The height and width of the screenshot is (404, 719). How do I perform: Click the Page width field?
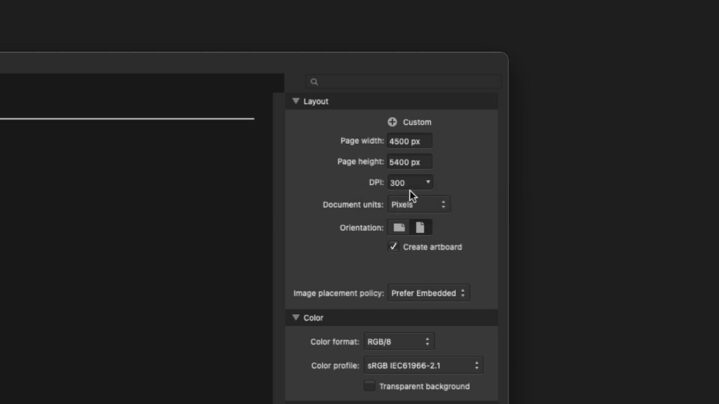(409, 141)
